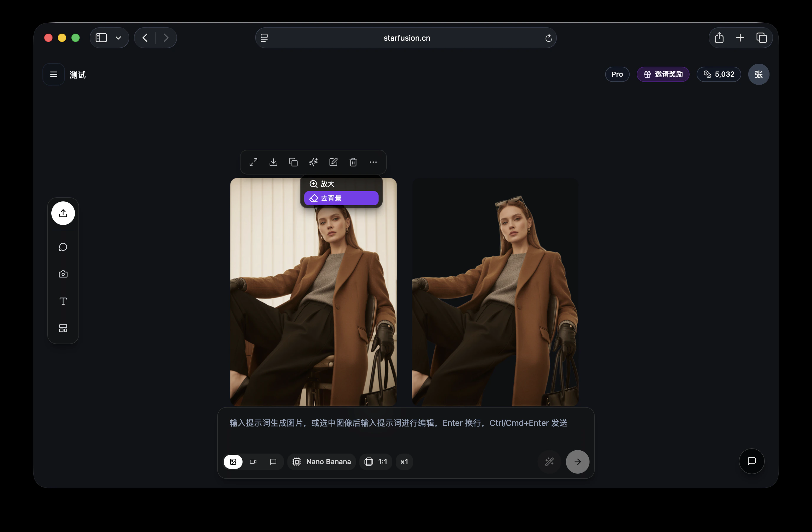
Task: Switch to chat mode in prompt bar
Action: pyautogui.click(x=273, y=462)
